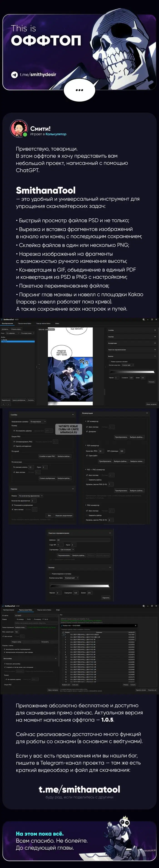Click the Склейка в один PNG button

pyautogui.click(x=47, y=456)
